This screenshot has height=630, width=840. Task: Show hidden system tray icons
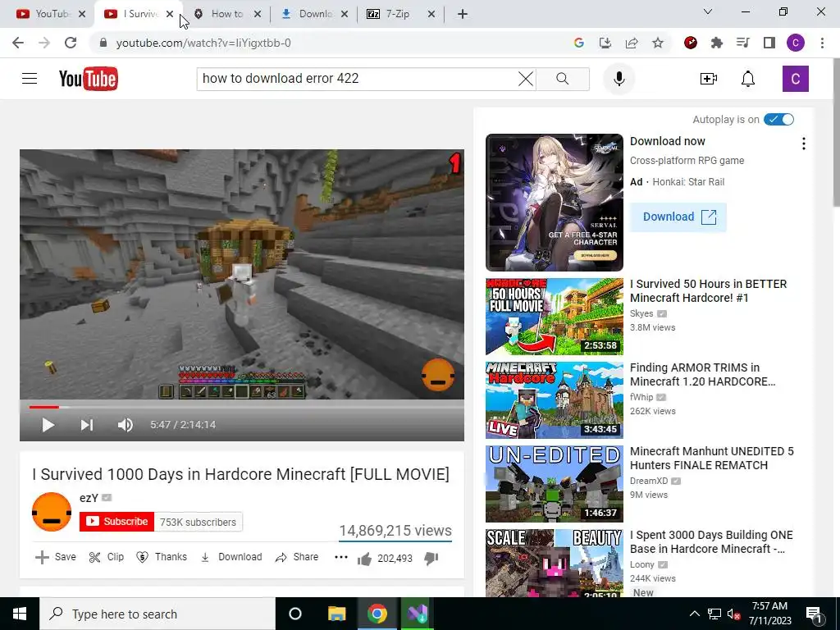pos(694,614)
